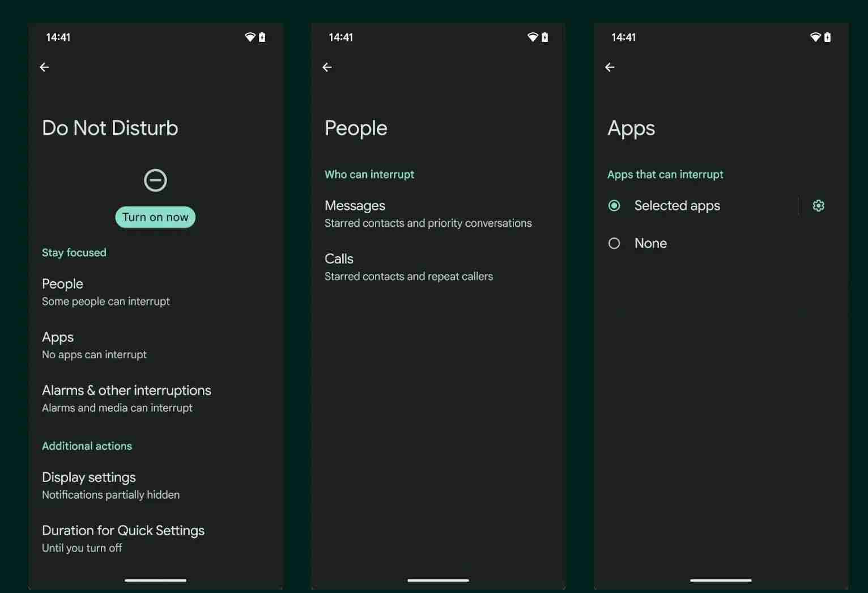Open Apps setting in Do Not Disturb
The width and height of the screenshot is (868, 593).
pyautogui.click(x=155, y=345)
